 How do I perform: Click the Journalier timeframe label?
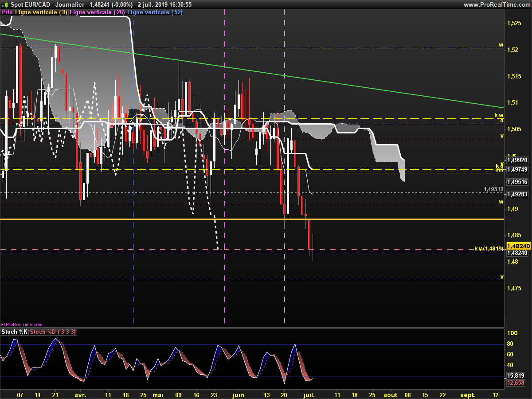70,4
